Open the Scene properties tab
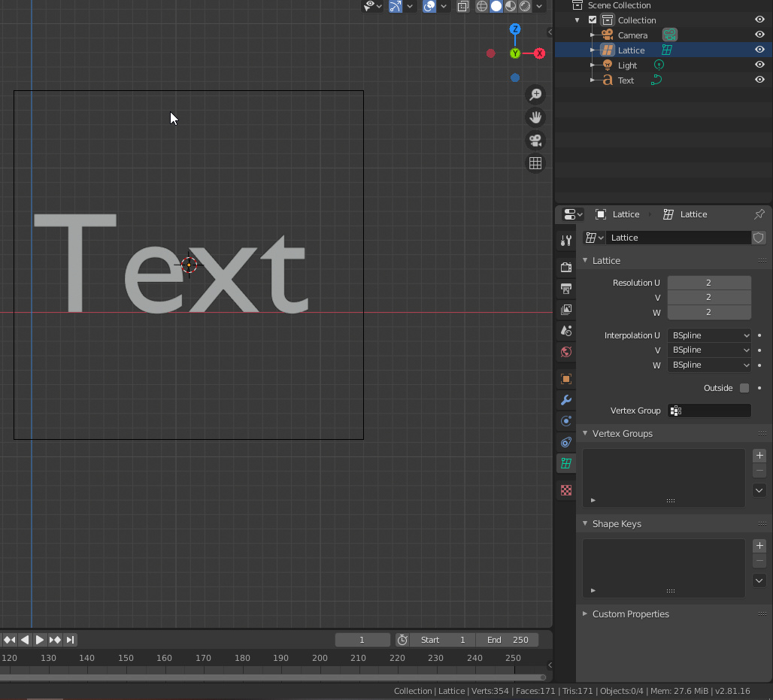 click(x=566, y=331)
